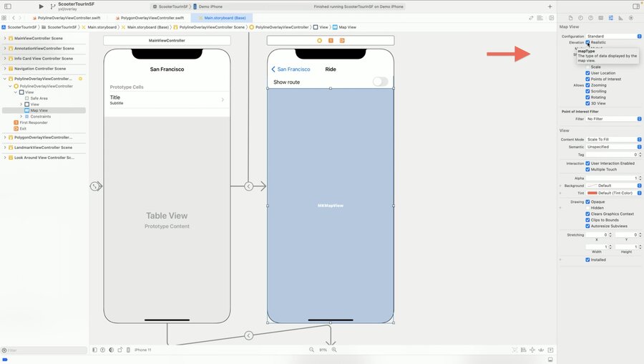Screen dimensions: 644x364
Task: Open the Align constraints menu
Action: click(523, 350)
